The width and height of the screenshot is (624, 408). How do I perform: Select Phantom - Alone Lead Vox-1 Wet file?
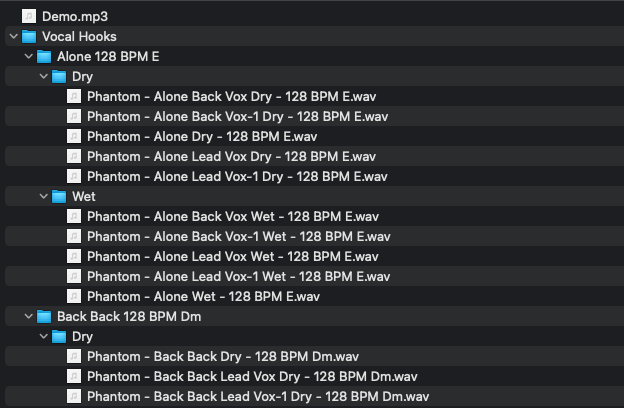(239, 276)
